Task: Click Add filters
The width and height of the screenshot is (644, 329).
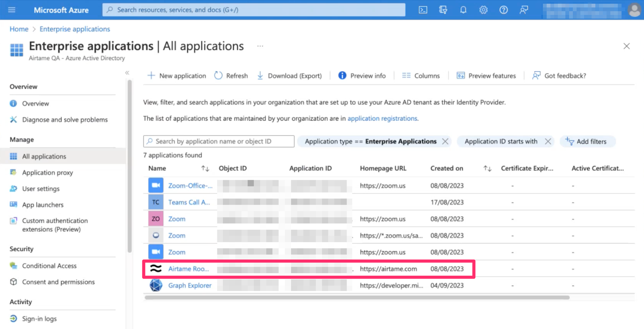Action: tap(587, 142)
